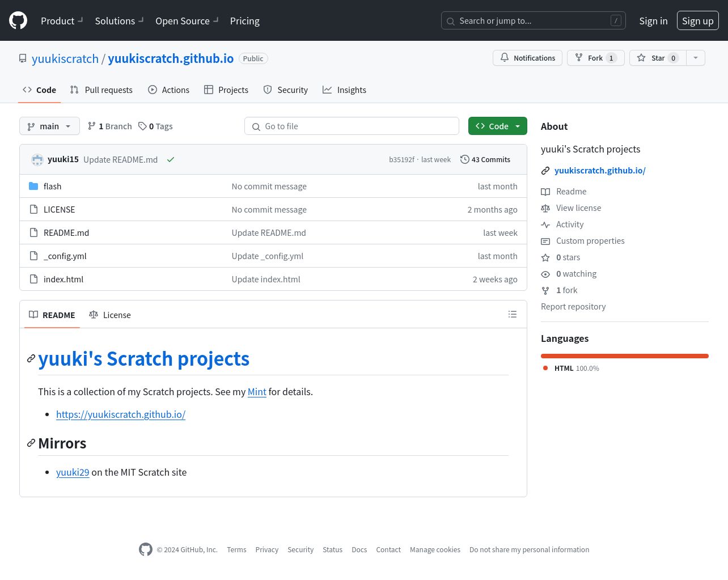Click the Mint link in README

(x=257, y=392)
